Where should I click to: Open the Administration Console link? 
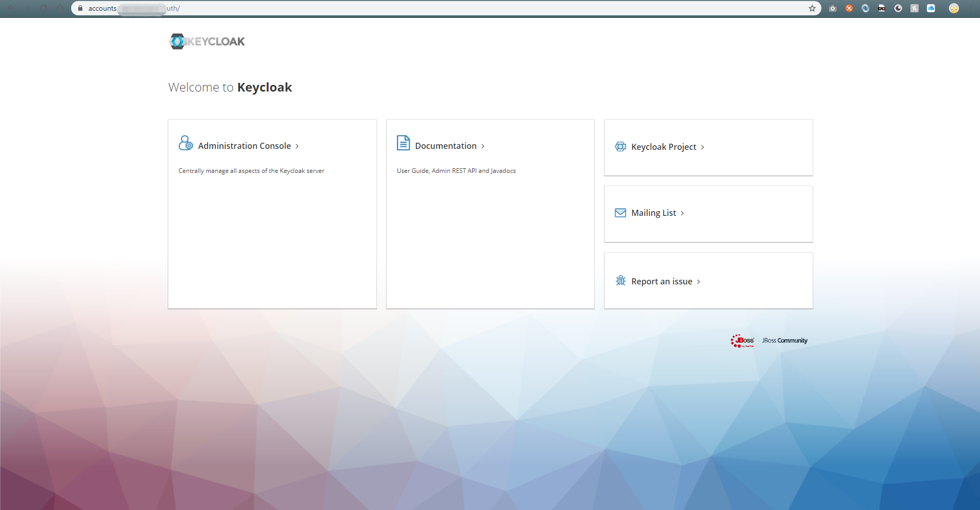(x=244, y=146)
